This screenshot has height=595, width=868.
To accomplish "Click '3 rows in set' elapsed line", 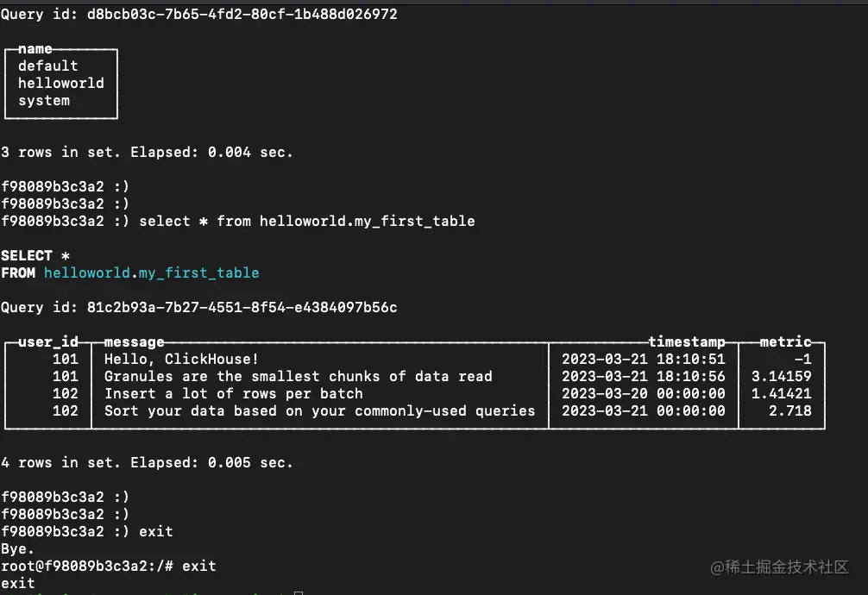I will pos(147,153).
